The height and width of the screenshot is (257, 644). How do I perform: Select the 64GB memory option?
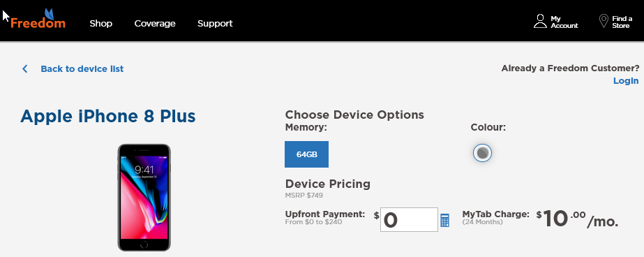(306, 154)
